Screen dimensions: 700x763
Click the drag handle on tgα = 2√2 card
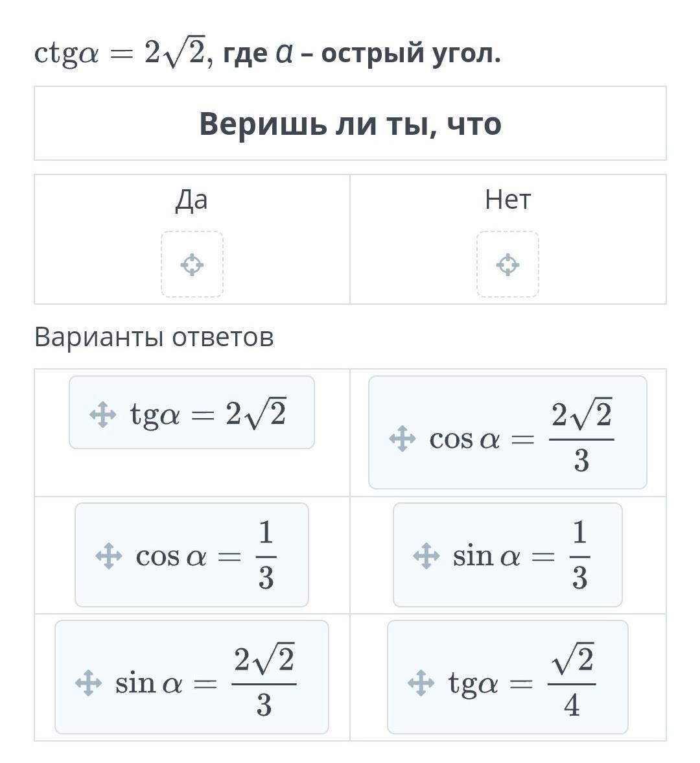pos(102,415)
